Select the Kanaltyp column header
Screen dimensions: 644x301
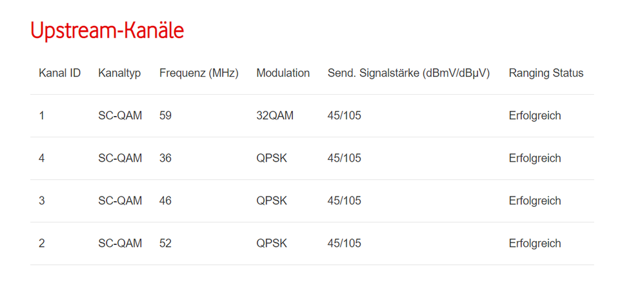(x=119, y=73)
